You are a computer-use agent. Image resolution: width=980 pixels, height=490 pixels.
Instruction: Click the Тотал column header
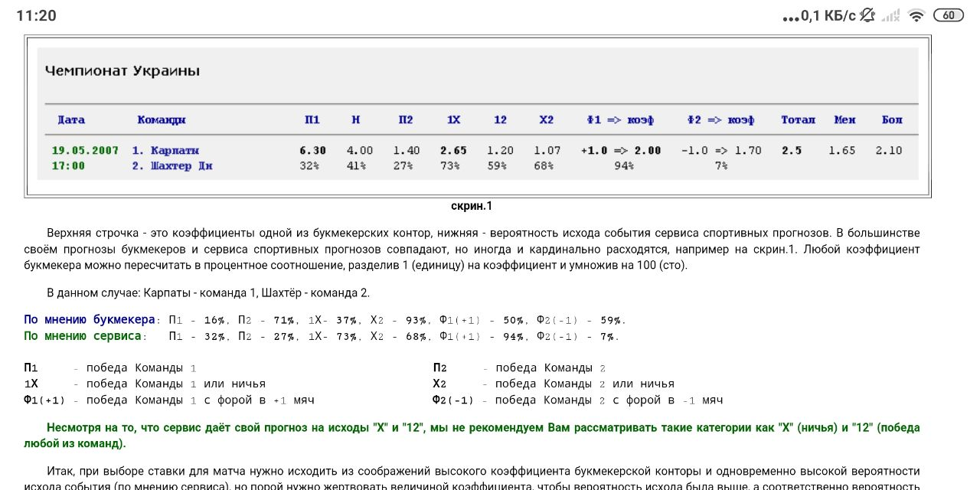pyautogui.click(x=798, y=119)
